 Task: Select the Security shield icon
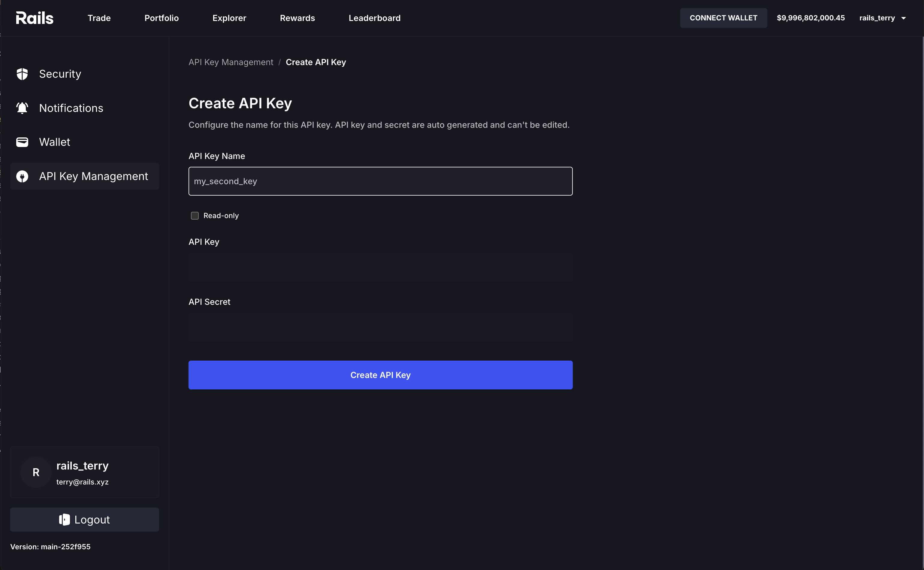[22, 74]
